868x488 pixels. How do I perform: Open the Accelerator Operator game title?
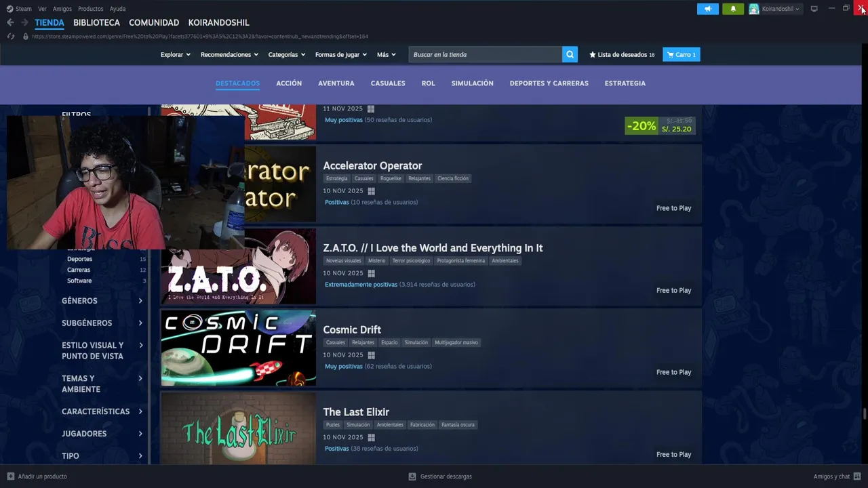pos(372,165)
